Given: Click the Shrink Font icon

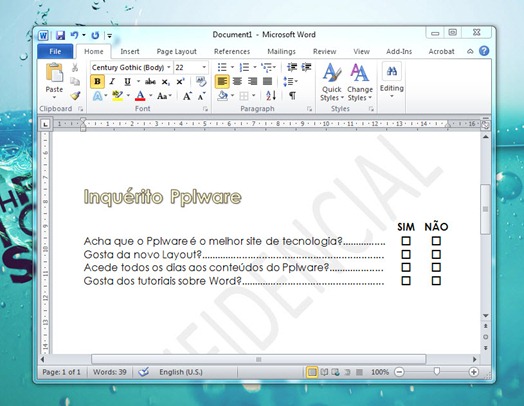Looking at the screenshot, I should coord(202,96).
